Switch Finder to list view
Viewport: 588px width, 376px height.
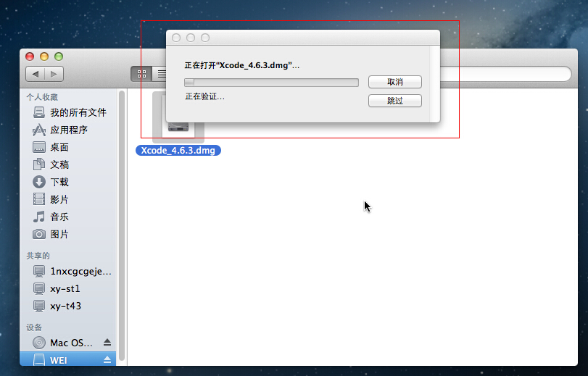tap(161, 74)
